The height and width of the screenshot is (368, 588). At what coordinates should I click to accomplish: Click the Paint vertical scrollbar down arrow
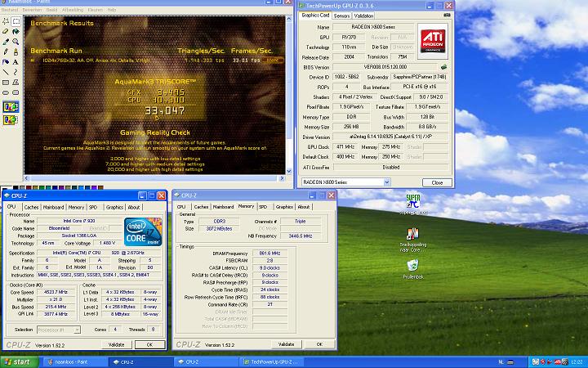pyautogui.click(x=289, y=171)
